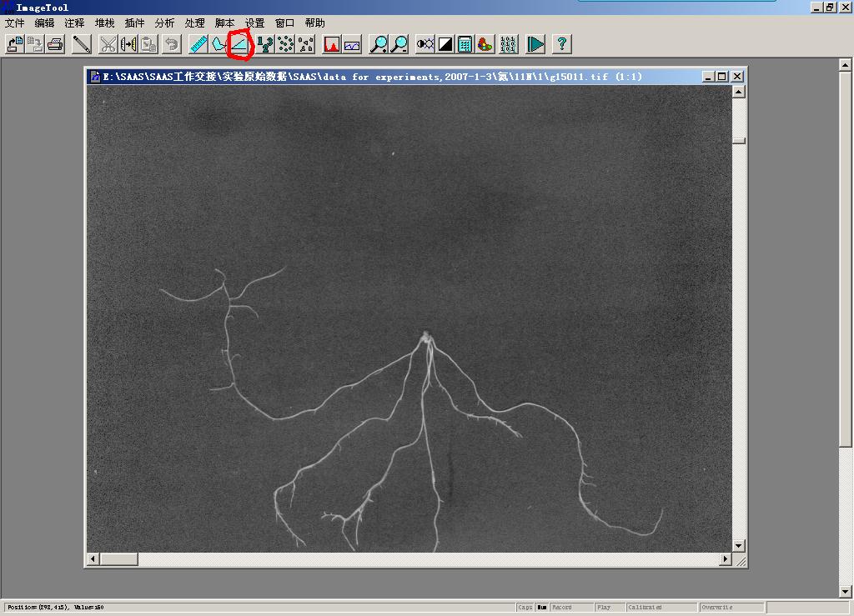
Task: Click the Position status bar text
Action: (x=56, y=607)
